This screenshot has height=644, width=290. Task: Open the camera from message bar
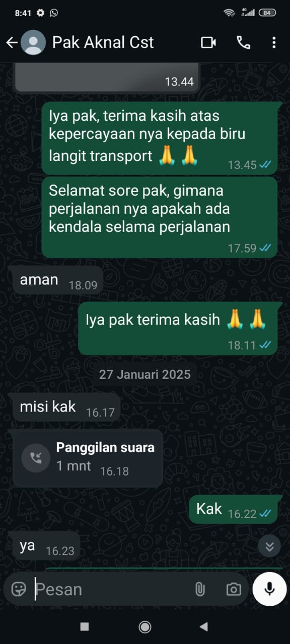[x=234, y=589]
